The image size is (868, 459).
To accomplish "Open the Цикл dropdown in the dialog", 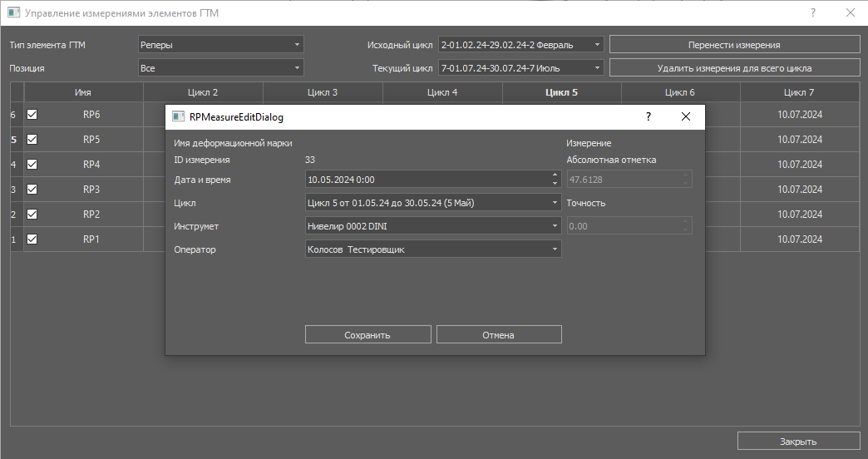I will click(x=433, y=202).
